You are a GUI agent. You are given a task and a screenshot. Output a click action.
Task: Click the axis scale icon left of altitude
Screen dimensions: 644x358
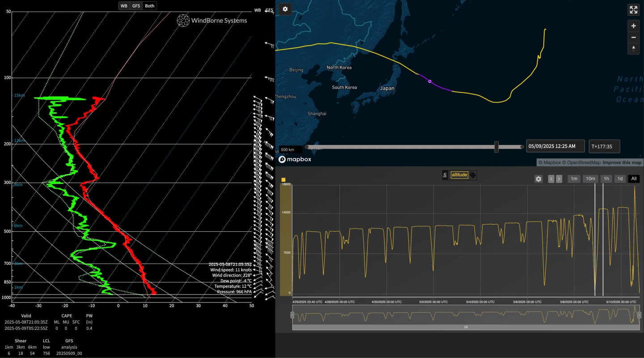445,175
